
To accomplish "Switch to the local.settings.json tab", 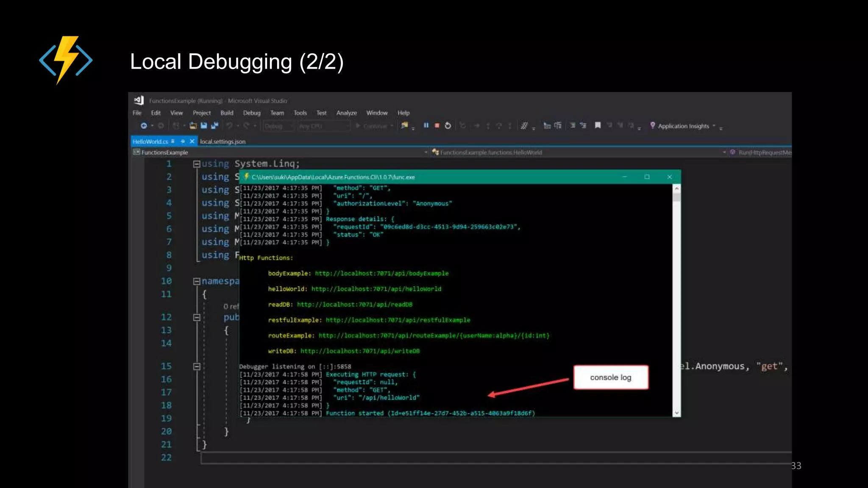I will click(223, 141).
